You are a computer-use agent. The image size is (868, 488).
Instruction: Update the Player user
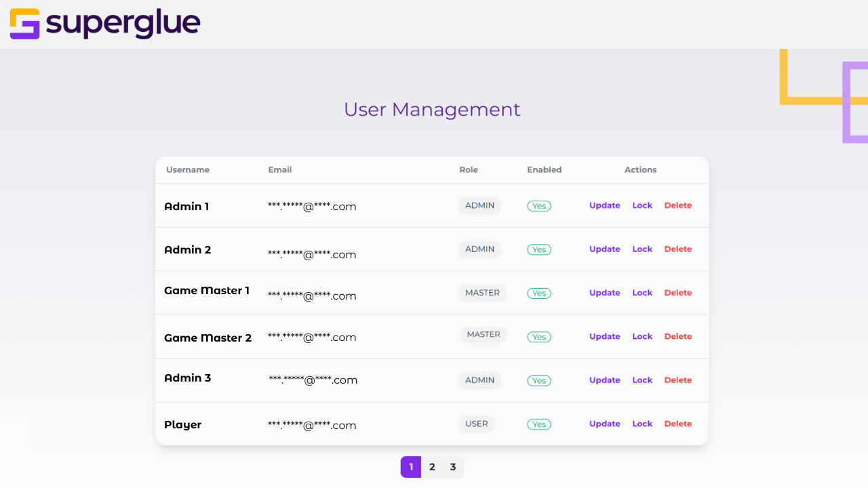click(x=605, y=424)
